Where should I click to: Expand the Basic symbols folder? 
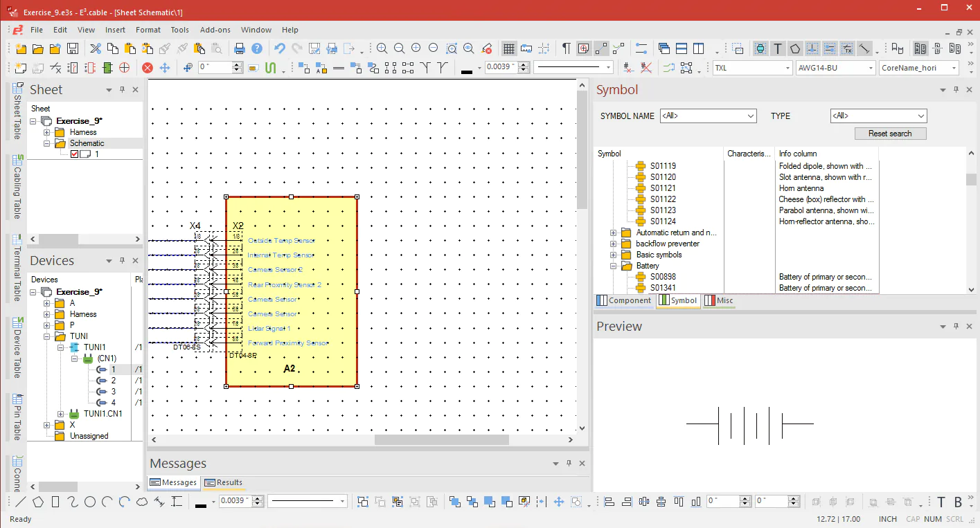coord(614,255)
